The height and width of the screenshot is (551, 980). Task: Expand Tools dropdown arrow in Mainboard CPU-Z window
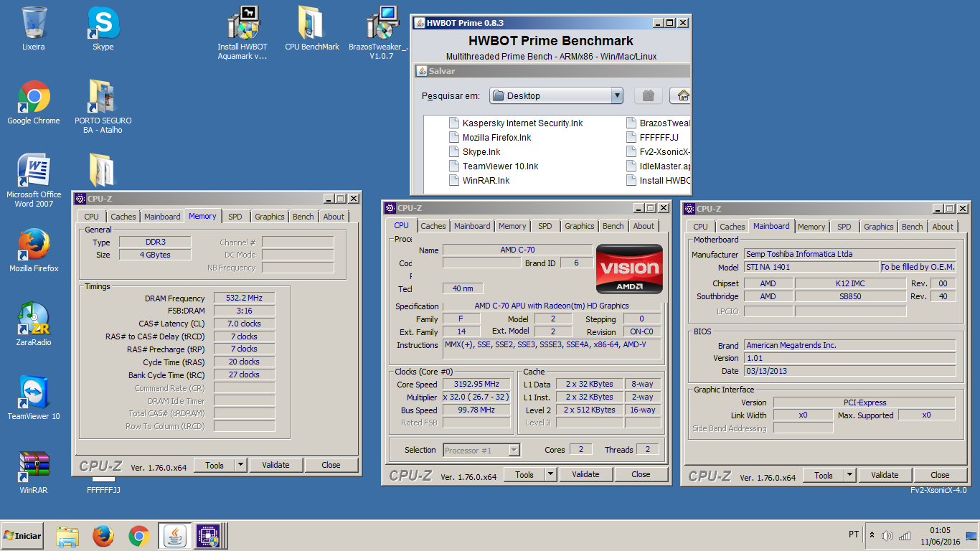[x=849, y=475]
